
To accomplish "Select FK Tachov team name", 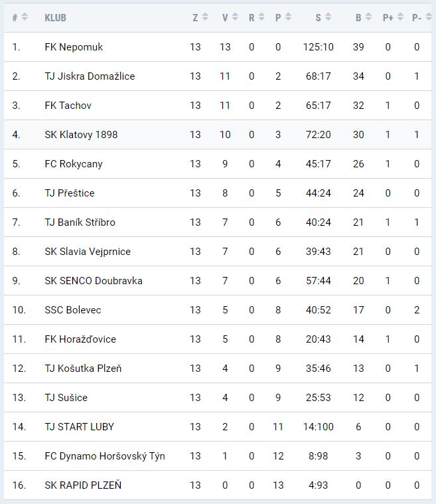I will click(68, 106).
